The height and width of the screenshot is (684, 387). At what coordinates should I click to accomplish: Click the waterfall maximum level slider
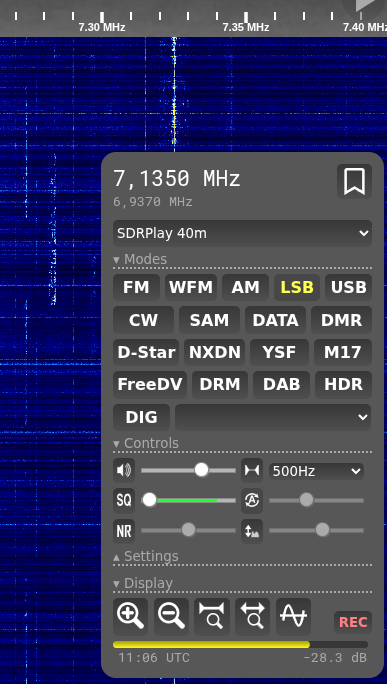[x=316, y=530]
